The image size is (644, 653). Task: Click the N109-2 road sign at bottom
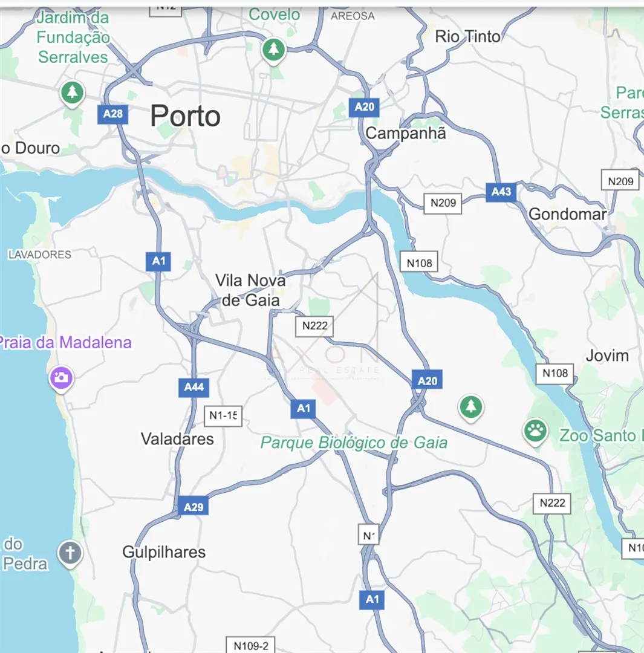point(251,646)
